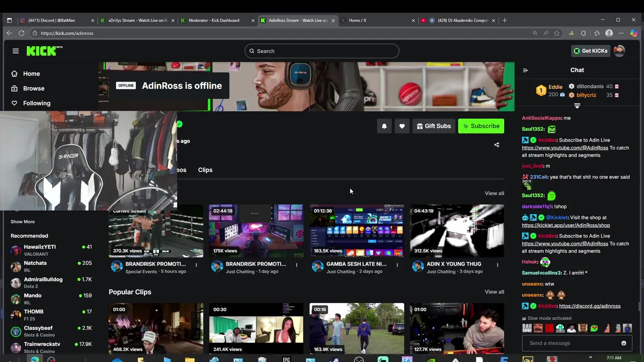
Task: Click username Eddie in gift leaderboard
Action: click(555, 87)
